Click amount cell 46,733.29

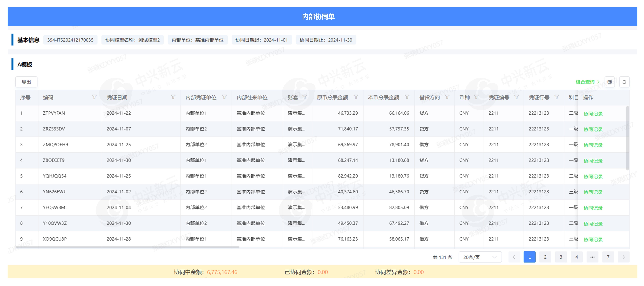[348, 113]
